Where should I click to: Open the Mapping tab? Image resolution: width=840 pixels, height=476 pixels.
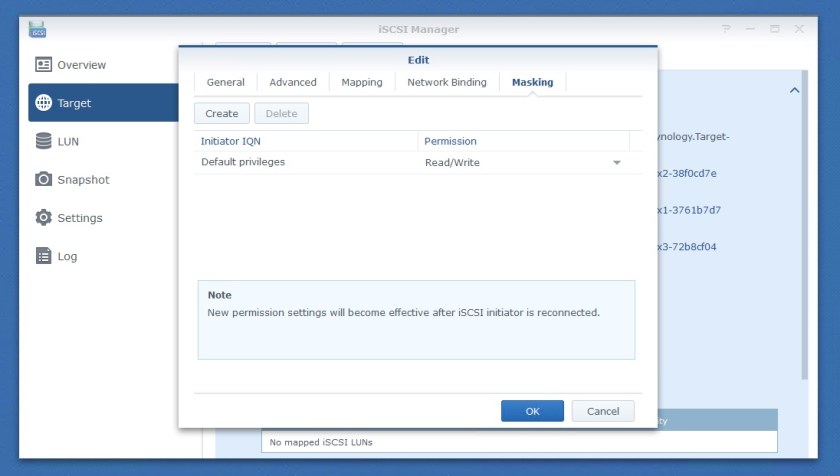(362, 82)
